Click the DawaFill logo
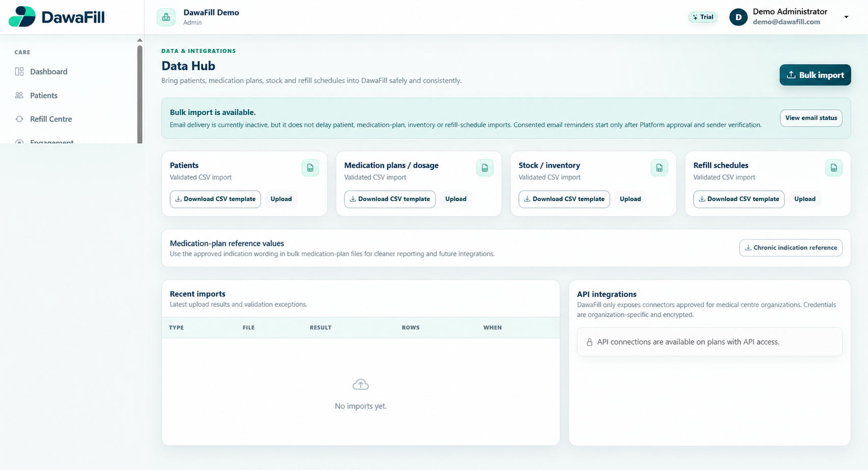This screenshot has height=470, width=868. pos(57,17)
